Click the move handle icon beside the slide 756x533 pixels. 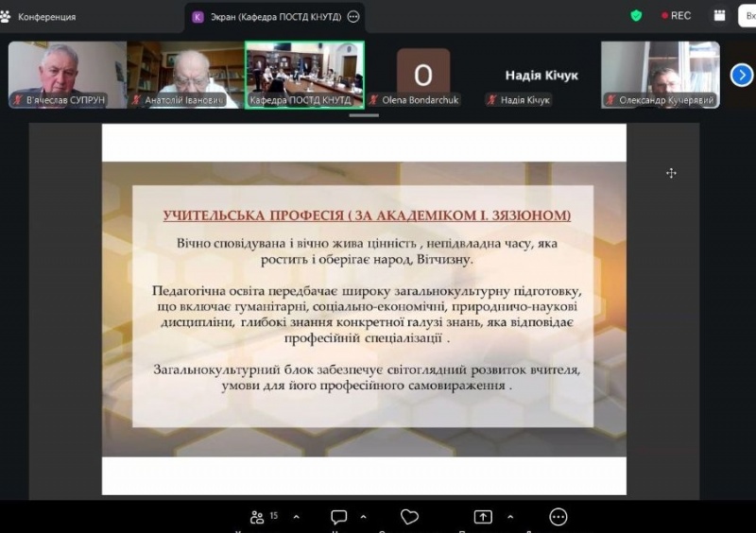coord(671,173)
